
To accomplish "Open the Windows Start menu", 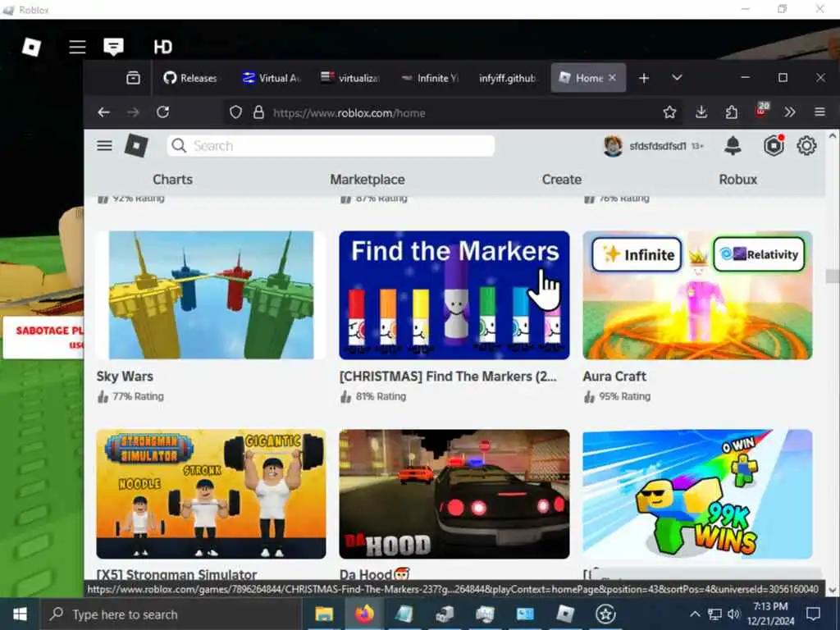I will 20,614.
